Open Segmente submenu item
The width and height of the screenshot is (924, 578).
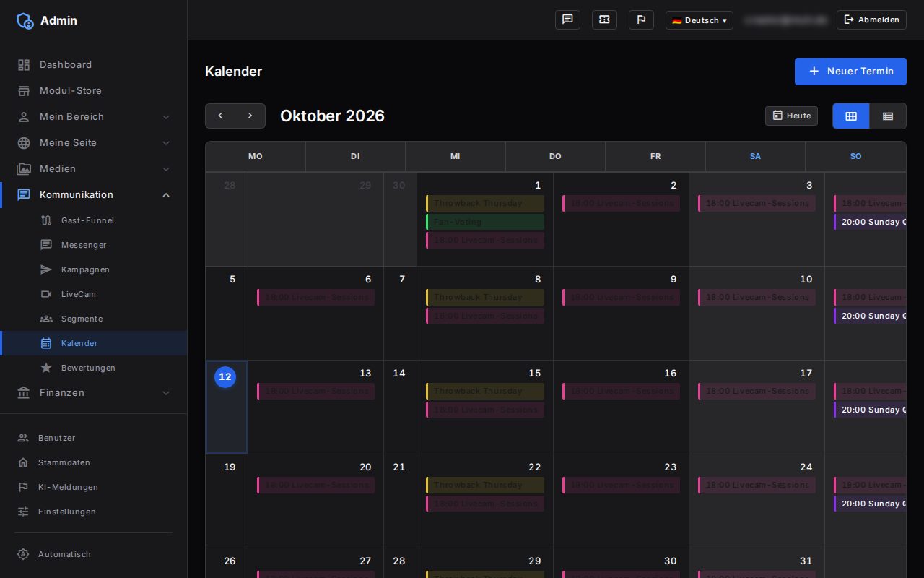[94, 319]
